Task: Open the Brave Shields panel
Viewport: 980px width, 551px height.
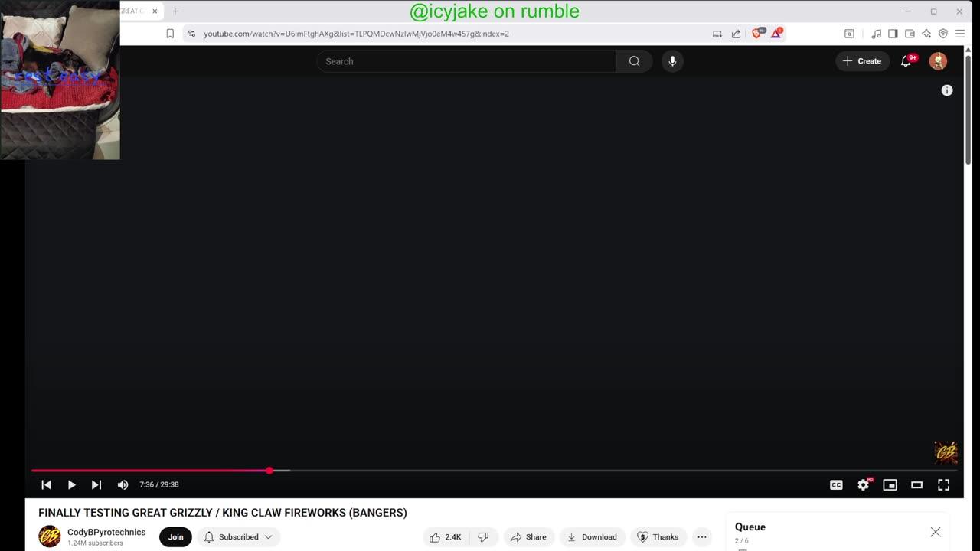Action: (x=758, y=33)
